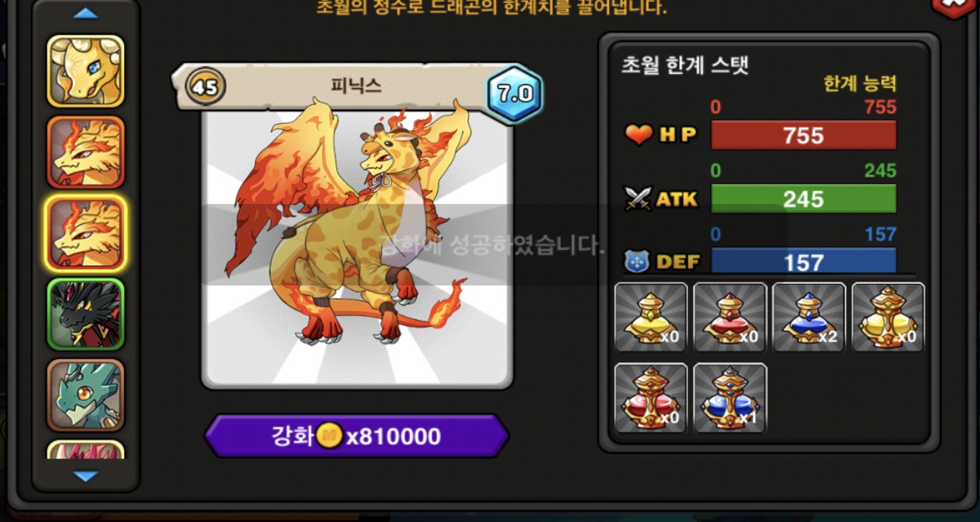
Task: Choose the partially visible pink dragon portrait
Action: [x=86, y=450]
